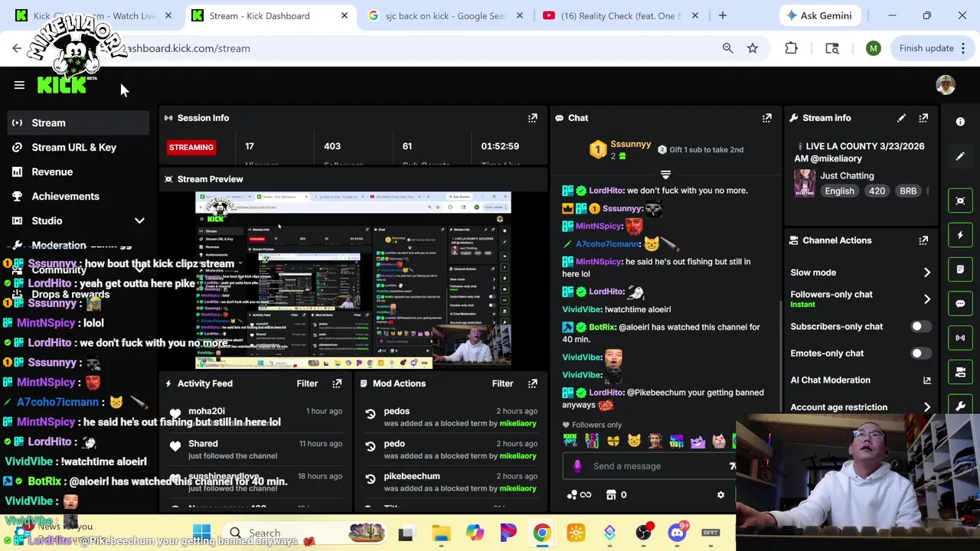Image resolution: width=980 pixels, height=551 pixels.
Task: Click the microphone icon in message box
Action: (x=577, y=466)
